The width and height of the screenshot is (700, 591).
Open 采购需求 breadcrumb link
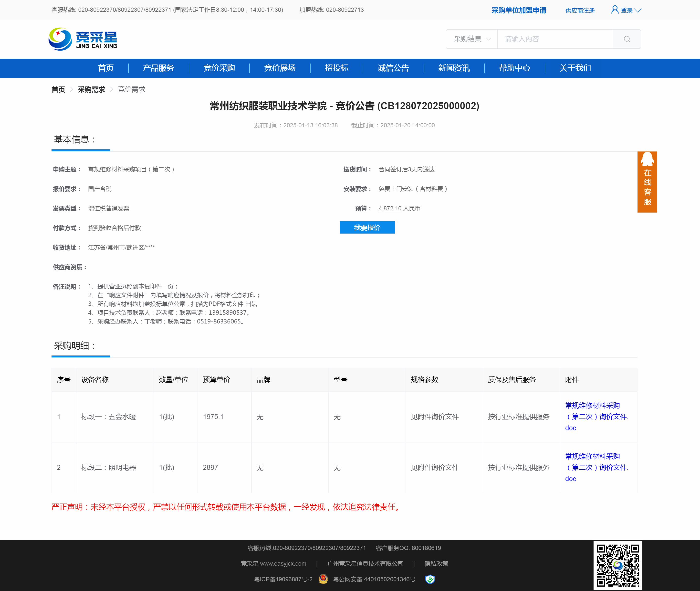click(91, 89)
